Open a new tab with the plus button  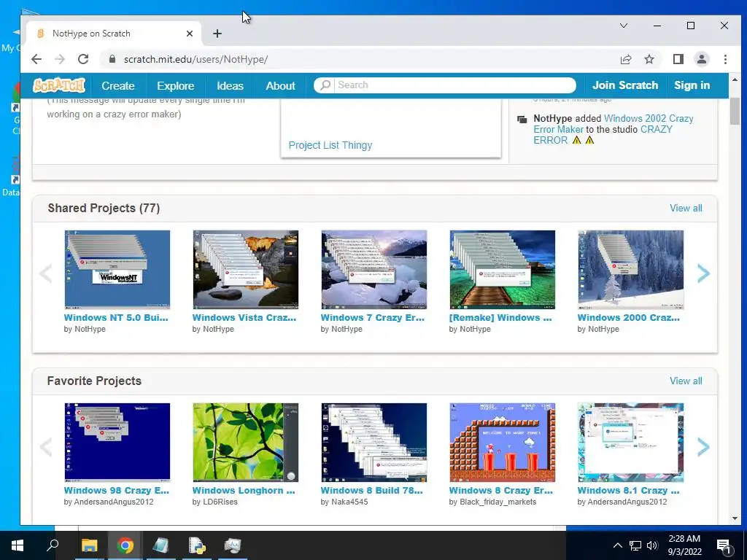(x=217, y=34)
